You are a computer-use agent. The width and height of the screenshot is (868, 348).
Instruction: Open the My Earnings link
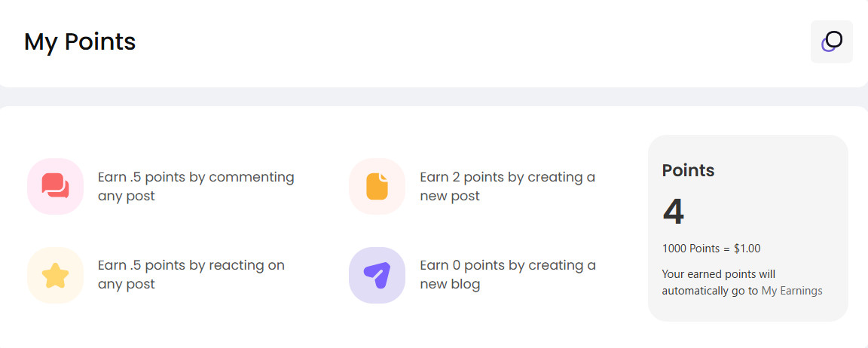pos(792,291)
